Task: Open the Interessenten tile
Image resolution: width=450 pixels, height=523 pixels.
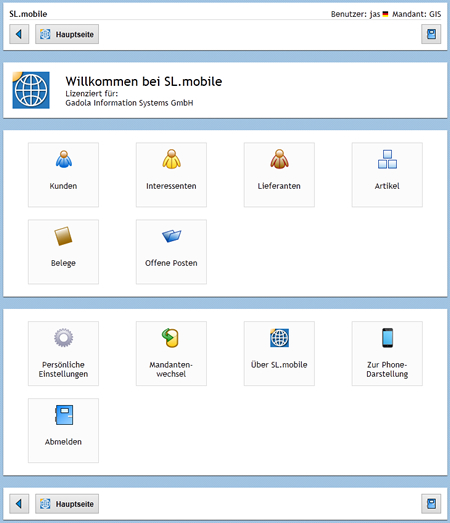Action: point(171,175)
